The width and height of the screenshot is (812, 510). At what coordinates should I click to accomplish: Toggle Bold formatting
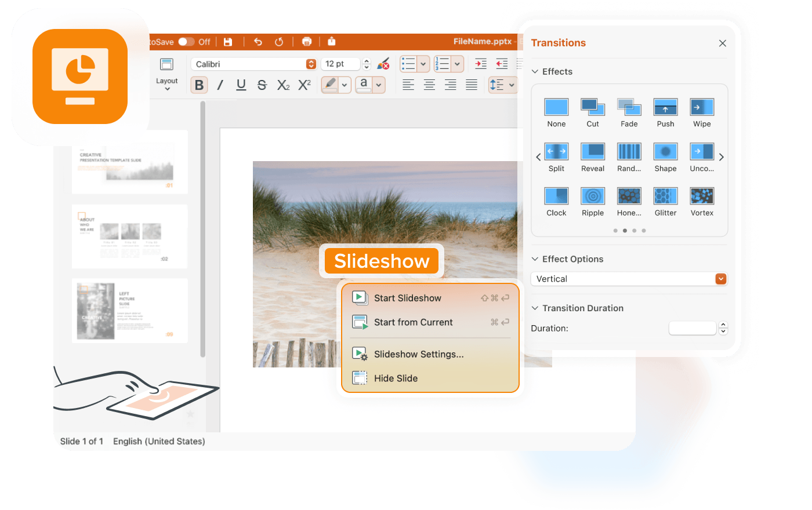pyautogui.click(x=199, y=85)
